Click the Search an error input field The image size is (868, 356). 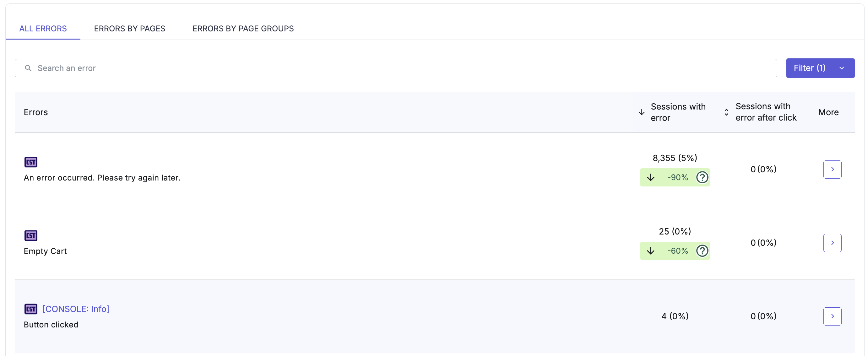tap(396, 68)
